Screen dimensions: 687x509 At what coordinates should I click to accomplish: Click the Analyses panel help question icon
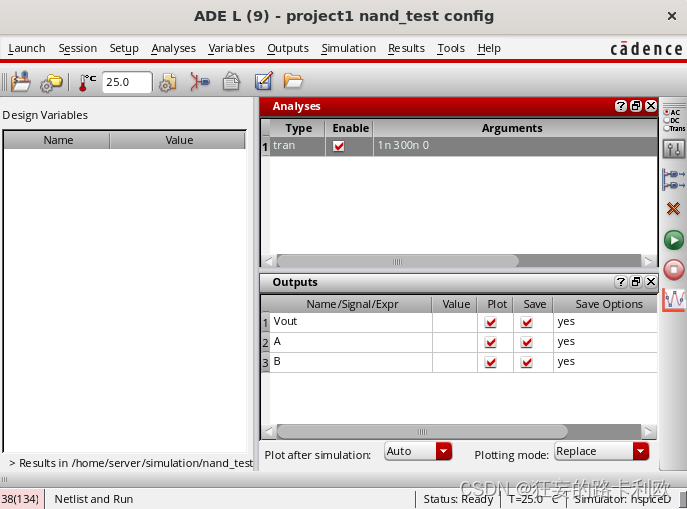pos(620,106)
